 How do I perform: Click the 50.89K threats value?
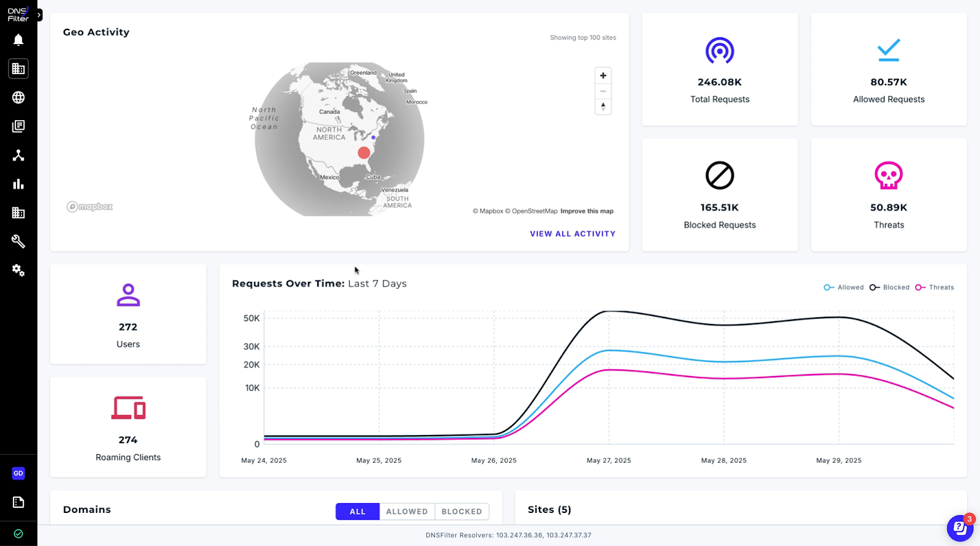(x=889, y=208)
